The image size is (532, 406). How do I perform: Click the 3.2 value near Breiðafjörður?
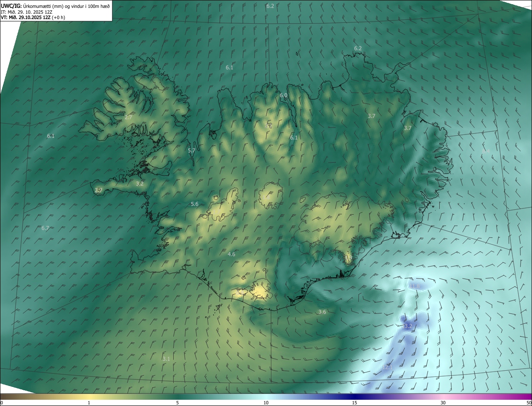click(140, 183)
